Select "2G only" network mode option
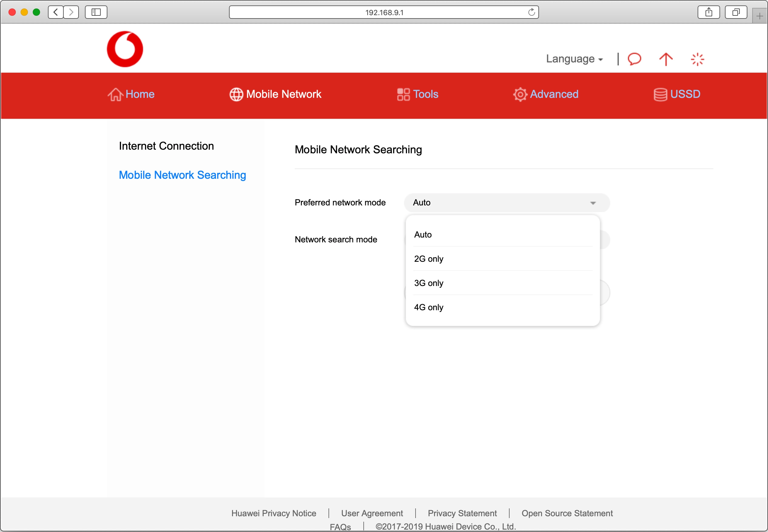The image size is (768, 532). pyautogui.click(x=428, y=259)
